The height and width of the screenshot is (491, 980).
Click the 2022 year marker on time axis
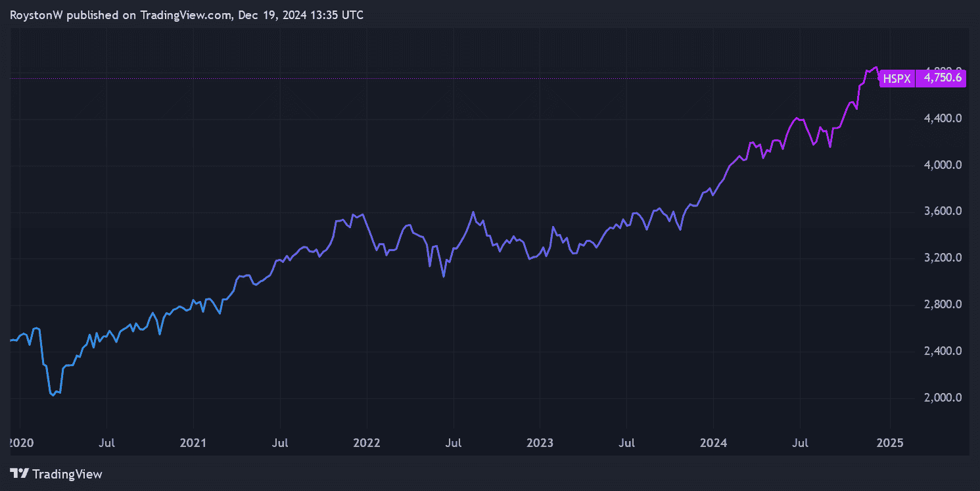367,442
